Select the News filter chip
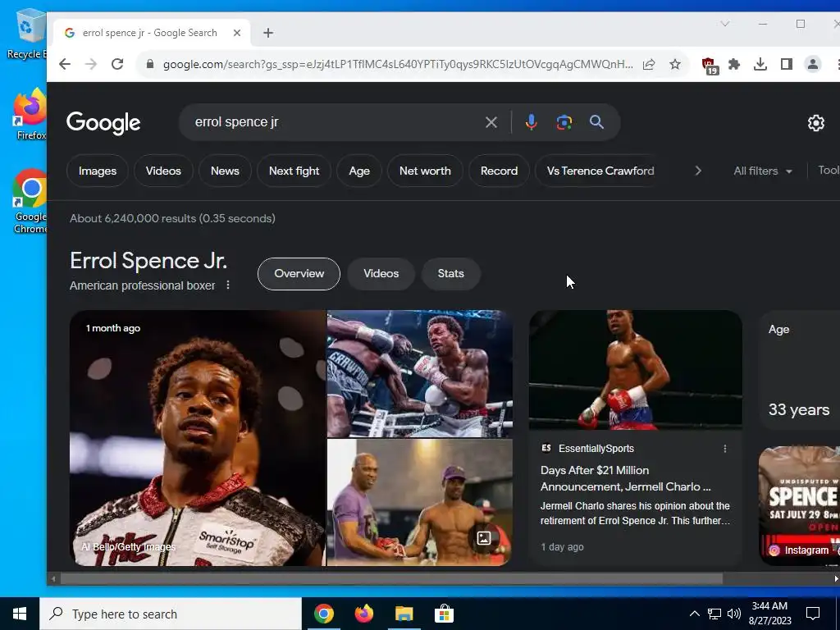This screenshot has height=630, width=840. [225, 171]
